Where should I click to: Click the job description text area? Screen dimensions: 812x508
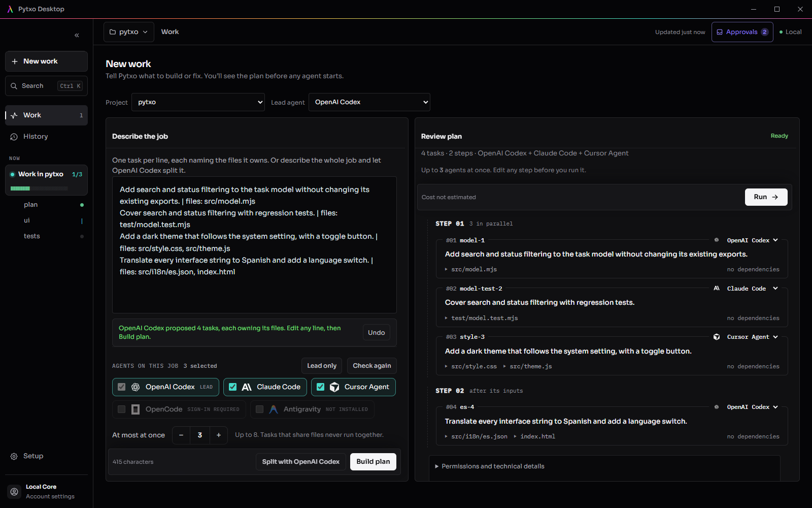click(x=254, y=245)
